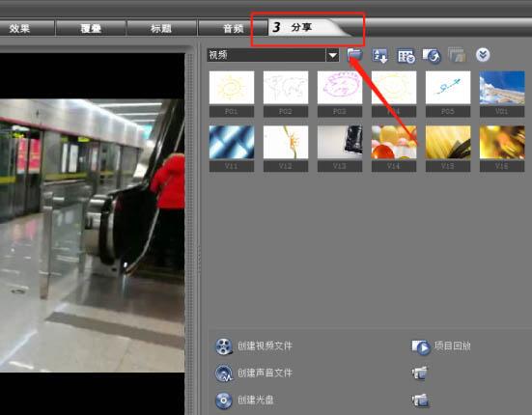Click the export-to-device icon with circular arrow
Image resolution: width=532 pixels, height=415 pixels.
click(x=432, y=56)
